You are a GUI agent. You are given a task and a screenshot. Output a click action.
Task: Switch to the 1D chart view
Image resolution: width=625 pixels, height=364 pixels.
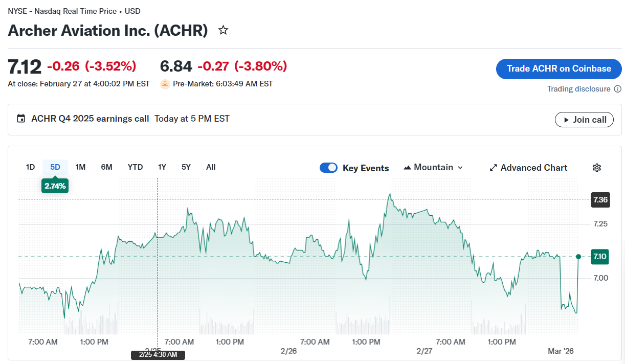[x=30, y=167]
